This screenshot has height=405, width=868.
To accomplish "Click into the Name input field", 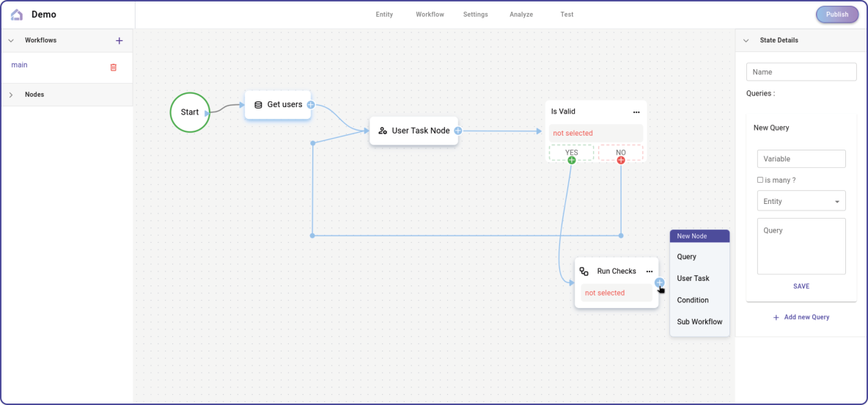I will tap(801, 72).
